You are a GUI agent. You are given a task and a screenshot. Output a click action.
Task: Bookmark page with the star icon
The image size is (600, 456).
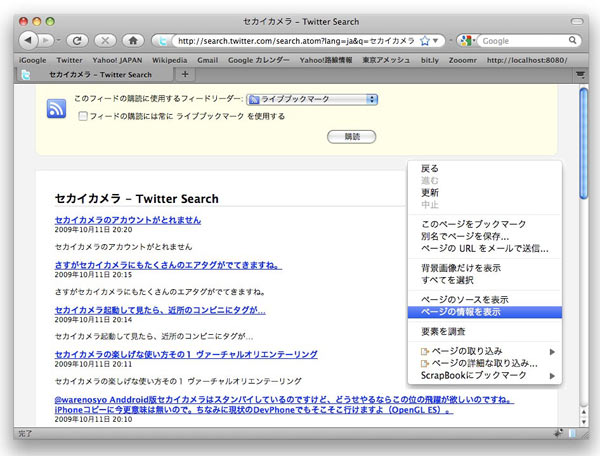tap(424, 41)
